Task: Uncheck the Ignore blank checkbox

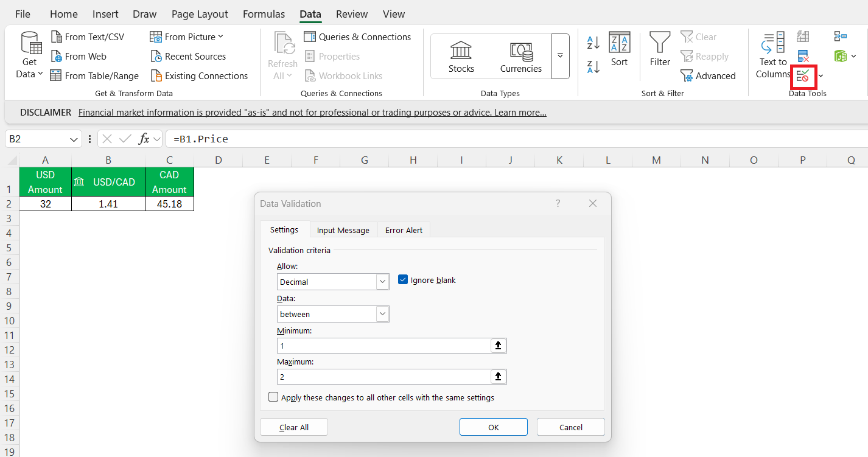Action: [402, 280]
